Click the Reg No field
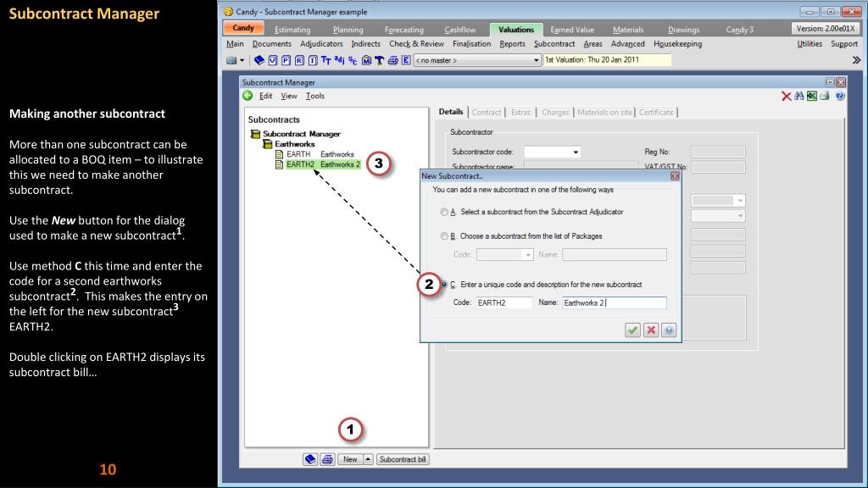The width and height of the screenshot is (868, 488). (717, 152)
